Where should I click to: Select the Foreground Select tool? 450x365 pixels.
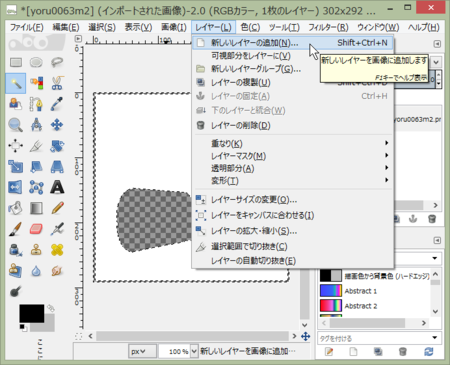pos(16,104)
